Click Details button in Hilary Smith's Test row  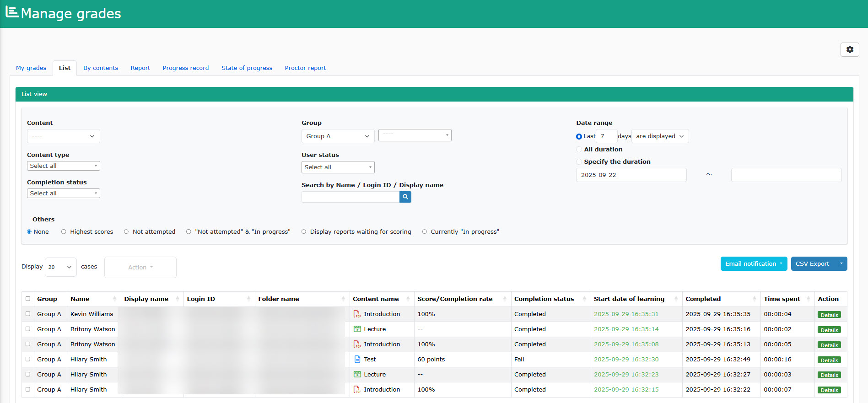829,360
